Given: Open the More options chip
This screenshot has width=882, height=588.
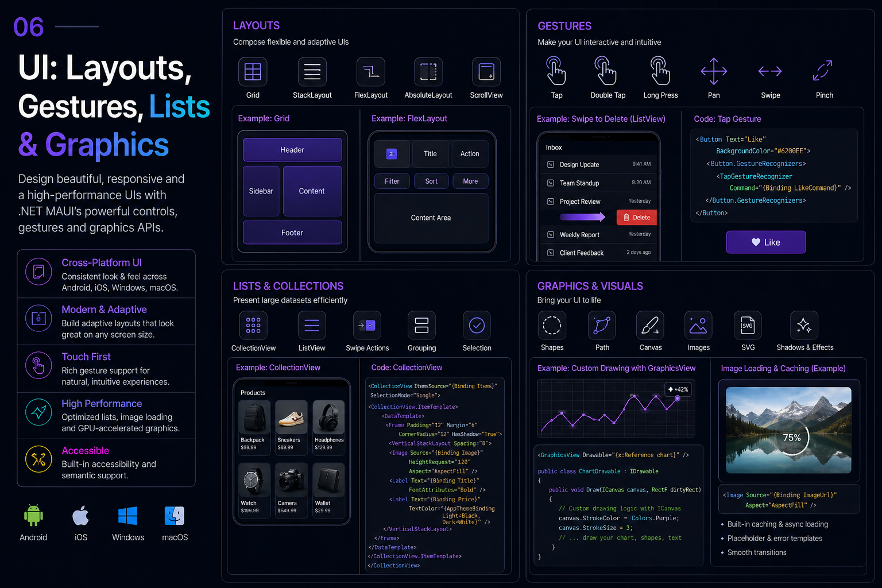Looking at the screenshot, I should (470, 181).
